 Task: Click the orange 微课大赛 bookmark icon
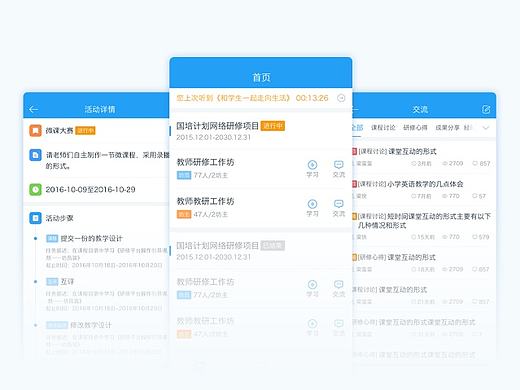coord(35,130)
